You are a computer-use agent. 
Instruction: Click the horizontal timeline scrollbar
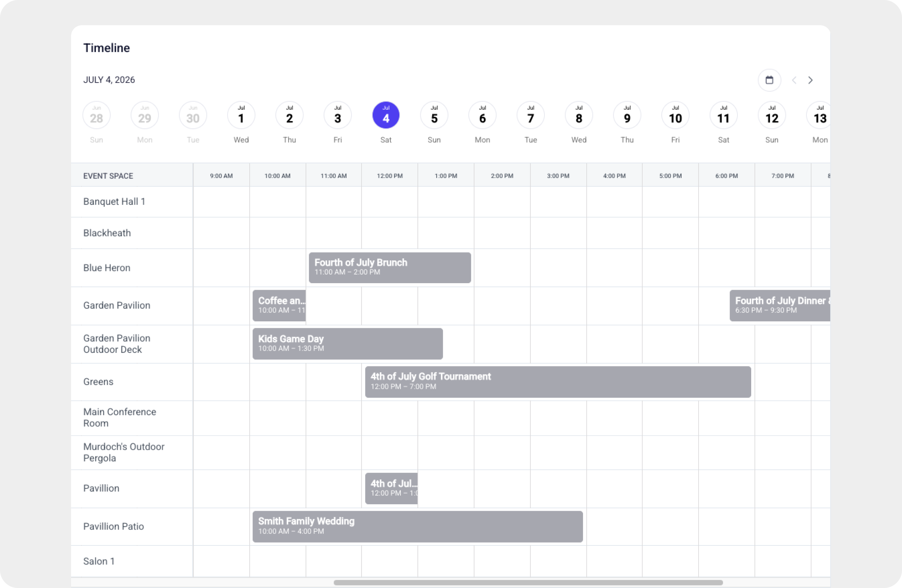(x=528, y=582)
